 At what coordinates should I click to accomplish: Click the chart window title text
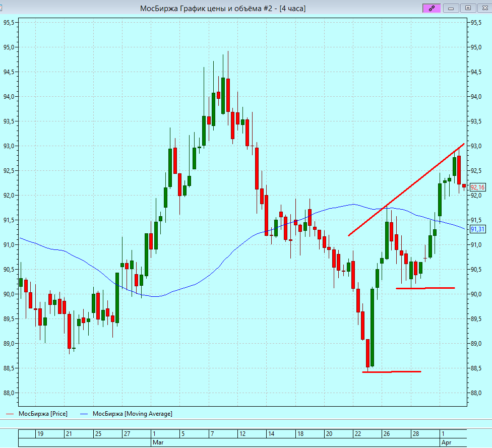point(223,9)
